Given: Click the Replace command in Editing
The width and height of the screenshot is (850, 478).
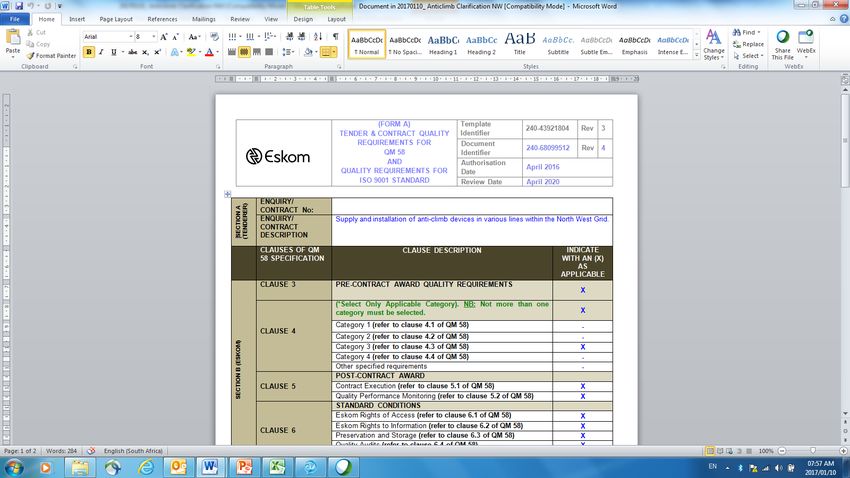Looking at the screenshot, I should pos(748,44).
